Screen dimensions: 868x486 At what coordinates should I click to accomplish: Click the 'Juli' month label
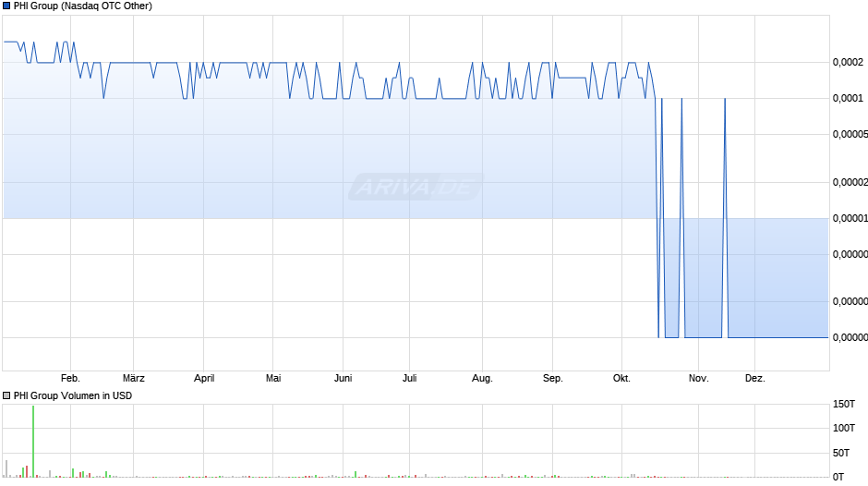(410, 378)
